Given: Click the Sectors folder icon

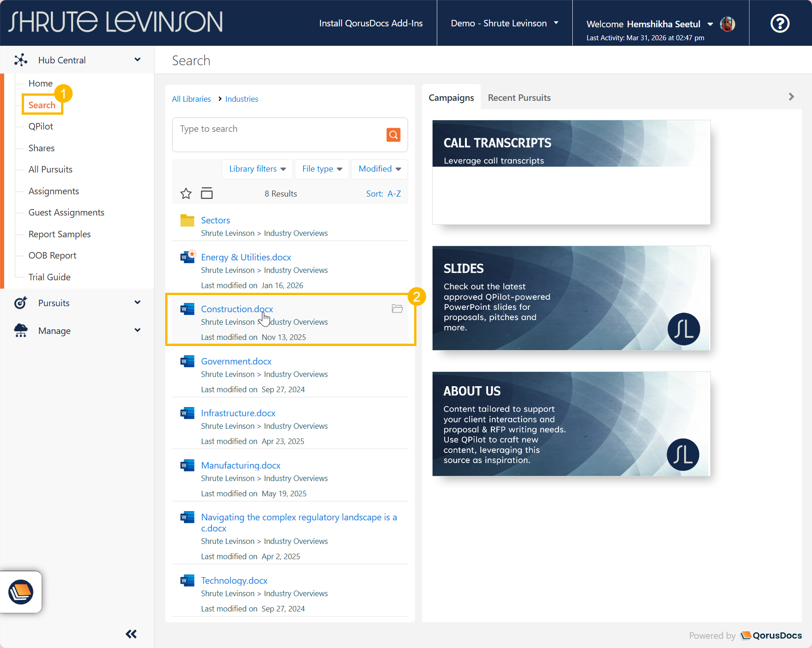Looking at the screenshot, I should coord(187,221).
